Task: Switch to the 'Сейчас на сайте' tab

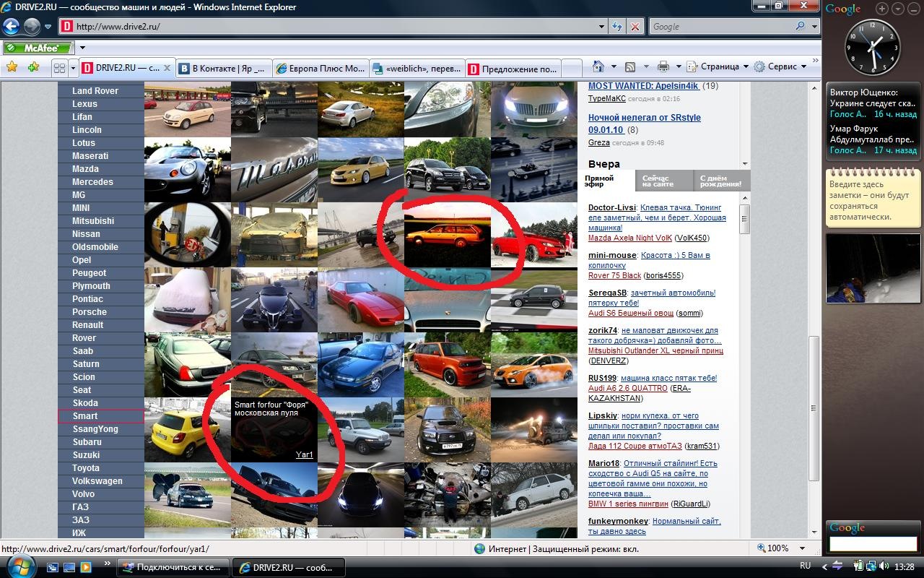Action: click(664, 181)
